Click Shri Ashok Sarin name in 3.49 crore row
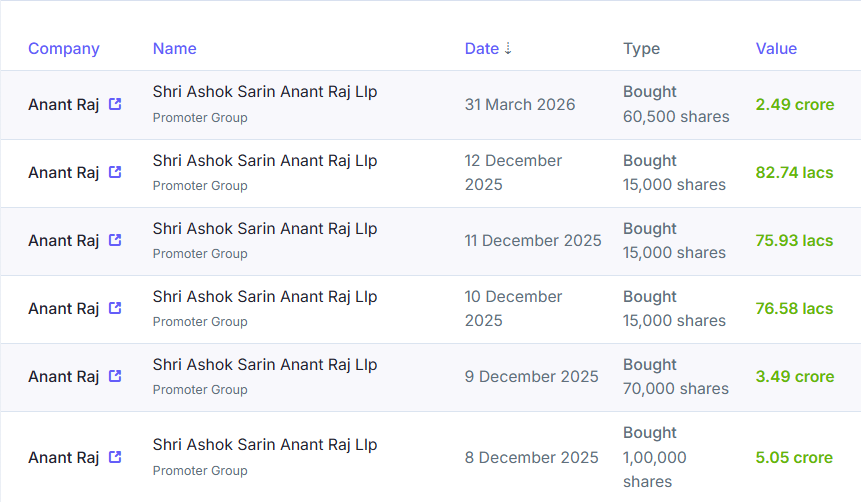The width and height of the screenshot is (861, 502). (x=265, y=365)
